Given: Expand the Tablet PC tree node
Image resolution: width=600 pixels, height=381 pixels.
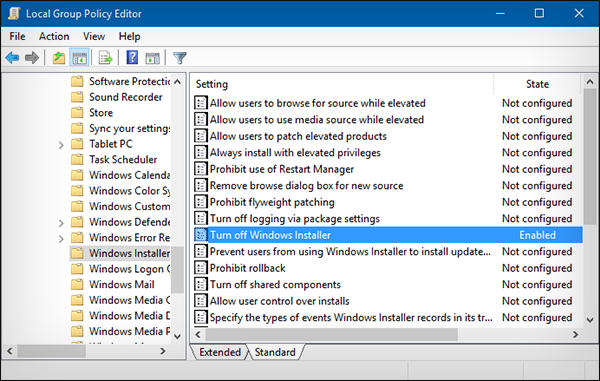Looking at the screenshot, I should pyautogui.click(x=61, y=145).
